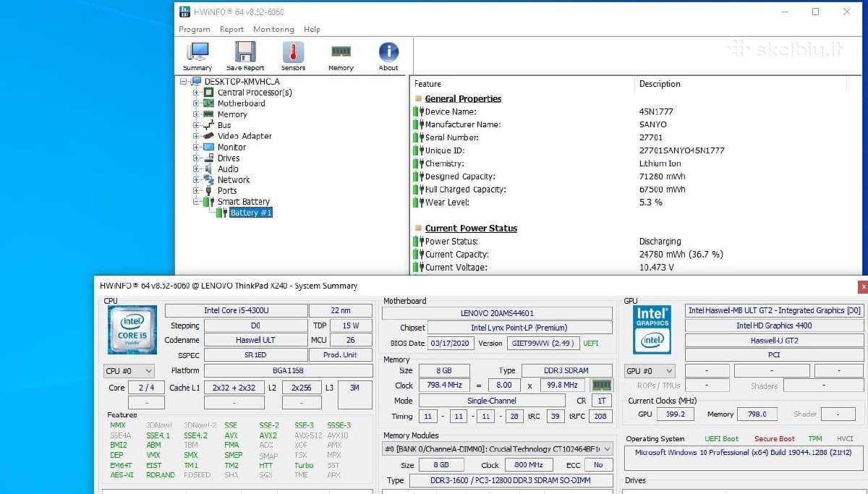868x494 pixels.
Task: Open the Summary toolbar icon
Action: (x=197, y=53)
